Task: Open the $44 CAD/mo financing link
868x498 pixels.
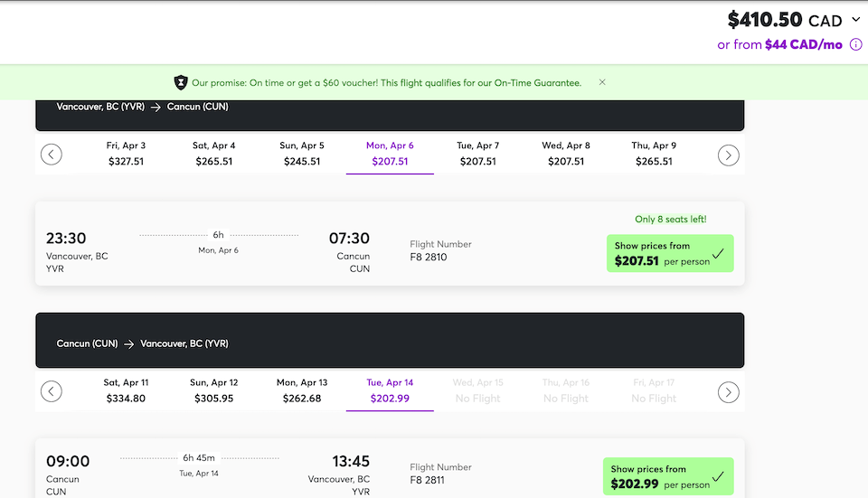Action: coord(804,44)
